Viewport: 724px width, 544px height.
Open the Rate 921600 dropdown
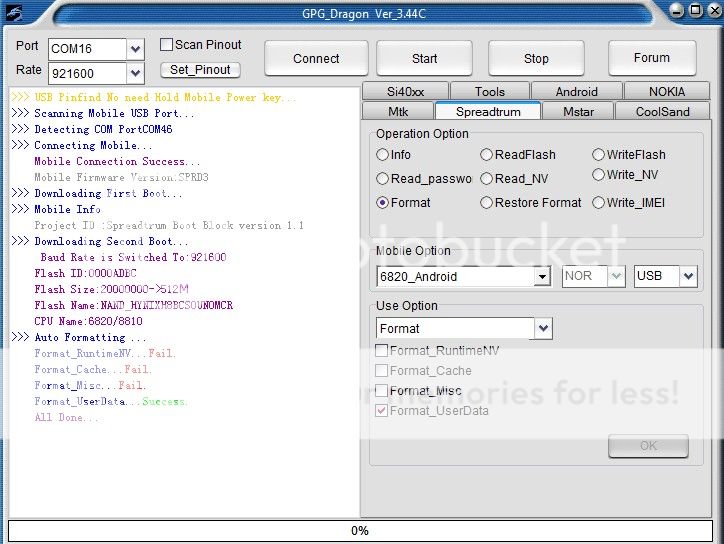point(135,73)
